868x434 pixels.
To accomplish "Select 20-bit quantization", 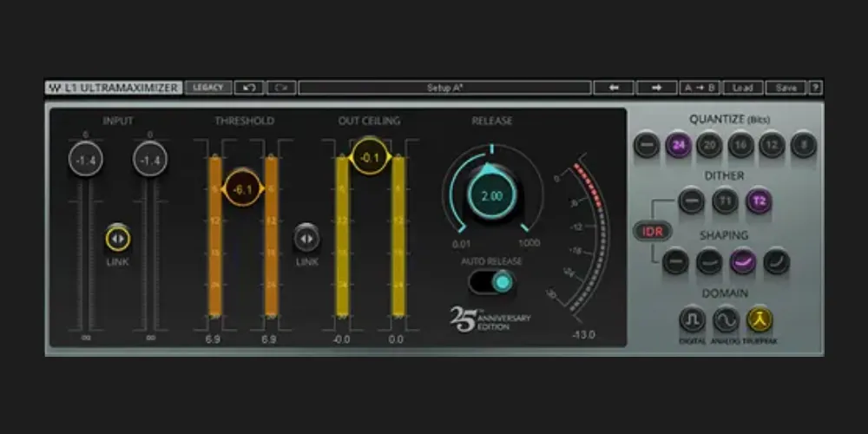I will click(710, 146).
